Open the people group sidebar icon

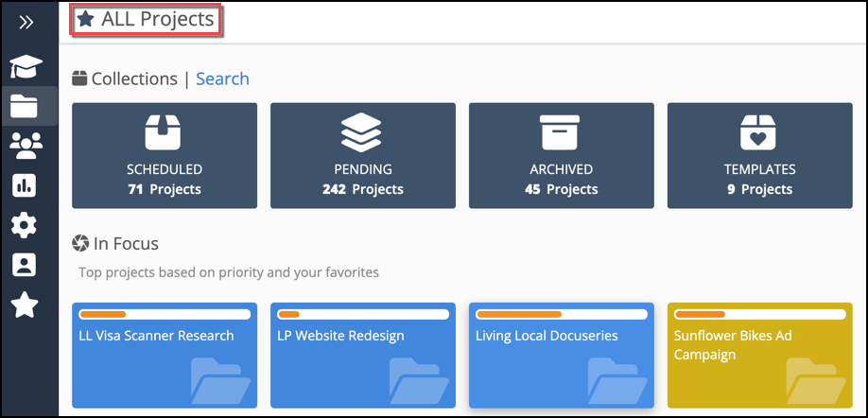[x=26, y=145]
